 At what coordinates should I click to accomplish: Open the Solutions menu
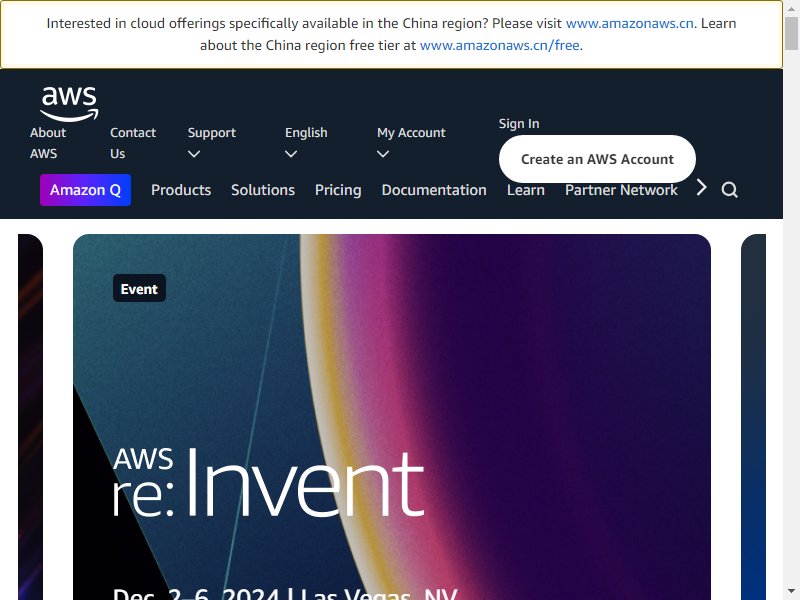(x=263, y=190)
